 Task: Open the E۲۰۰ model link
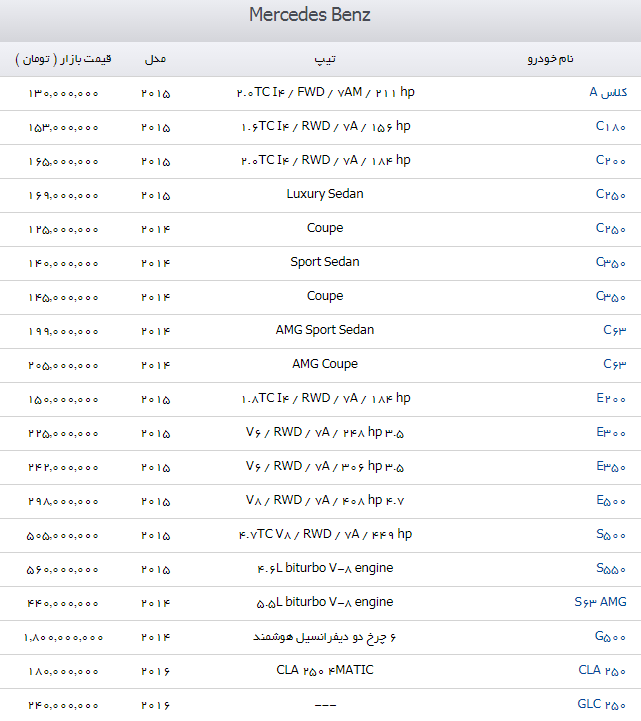coord(611,399)
